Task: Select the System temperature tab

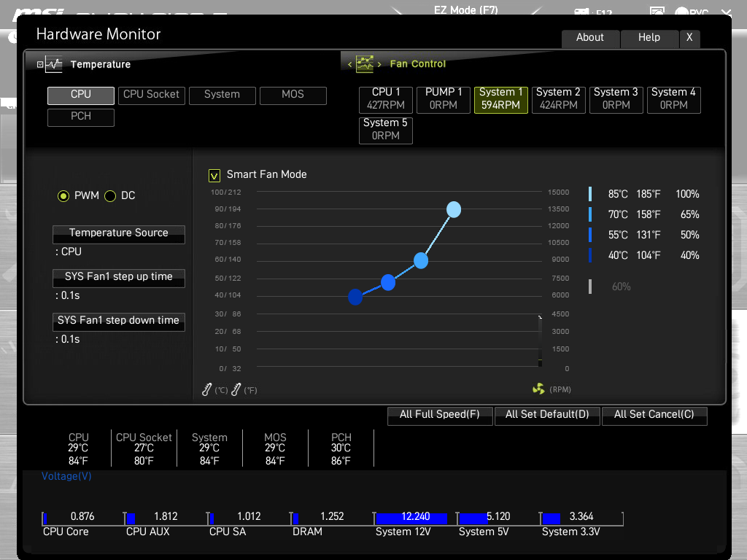Action: click(222, 96)
